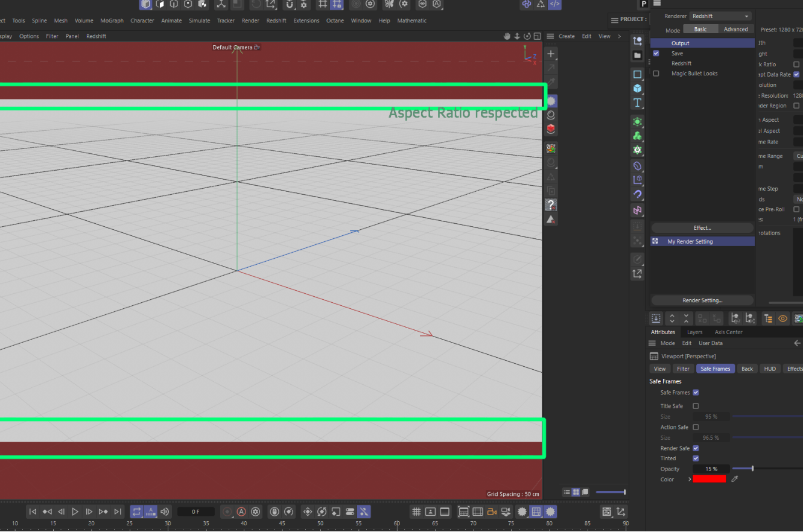Viewport: 803px width, 532px height.
Task: Click the red cube material icon
Action: [x=551, y=129]
